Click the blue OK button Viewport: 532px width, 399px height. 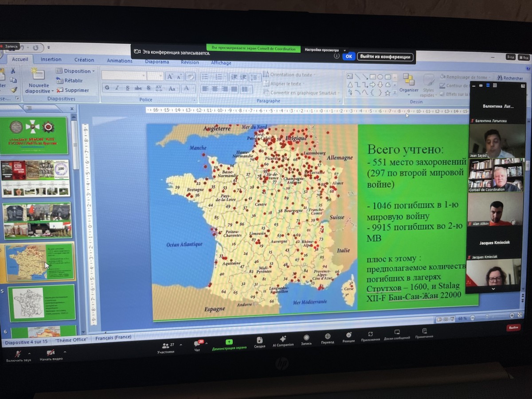[x=349, y=56]
